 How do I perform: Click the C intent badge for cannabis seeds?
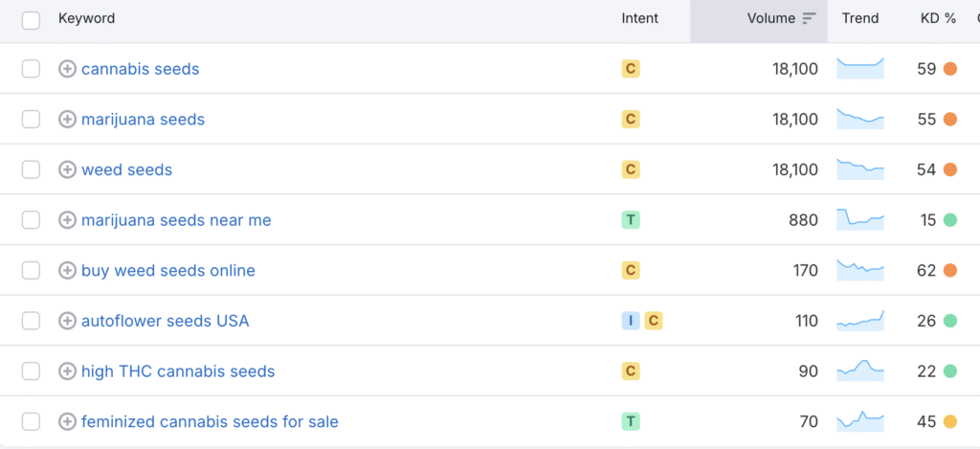[631, 69]
